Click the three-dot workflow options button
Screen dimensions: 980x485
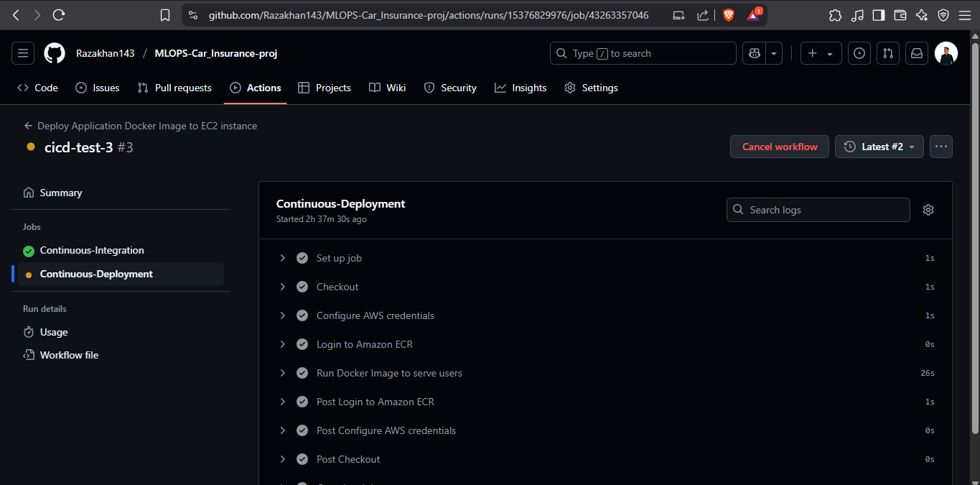point(941,147)
